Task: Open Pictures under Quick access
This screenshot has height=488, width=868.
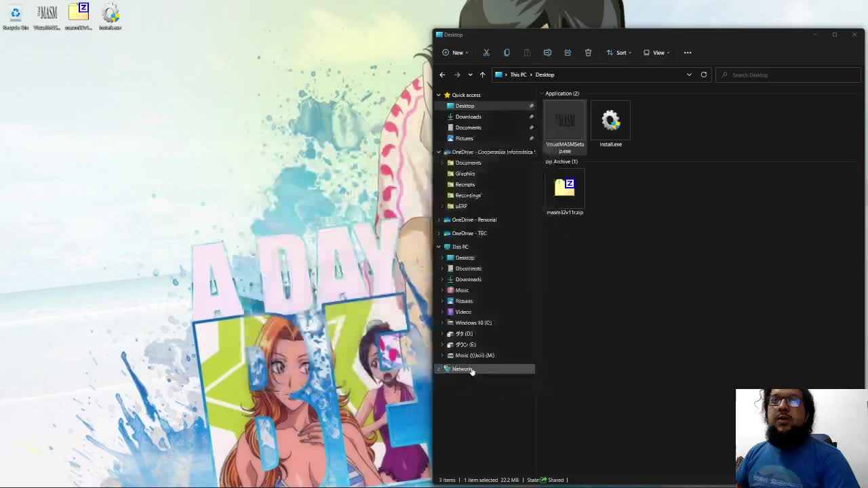Action: pyautogui.click(x=464, y=138)
